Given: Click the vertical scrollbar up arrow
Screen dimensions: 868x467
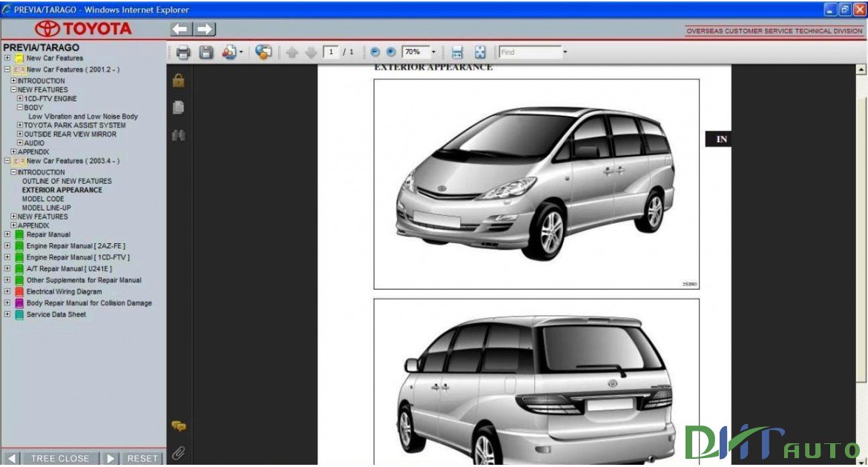Looking at the screenshot, I should [861, 70].
